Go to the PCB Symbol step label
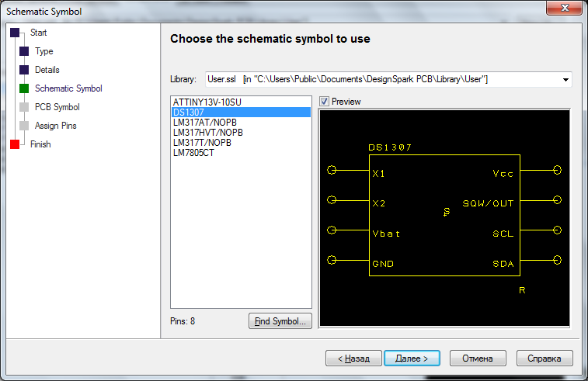588x381 pixels. click(57, 107)
